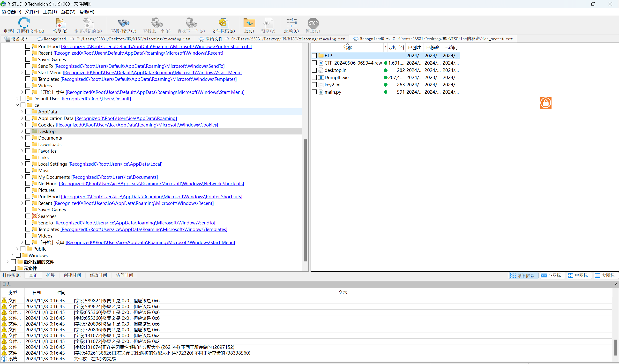Sort files by 扩展
Image resolution: width=619 pixels, height=364 pixels.
click(50, 275)
